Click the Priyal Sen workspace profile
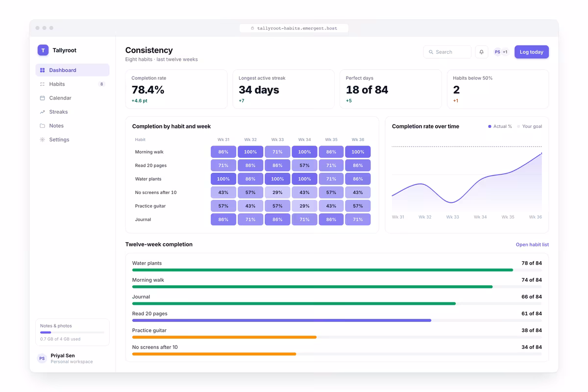 pyautogui.click(x=73, y=359)
